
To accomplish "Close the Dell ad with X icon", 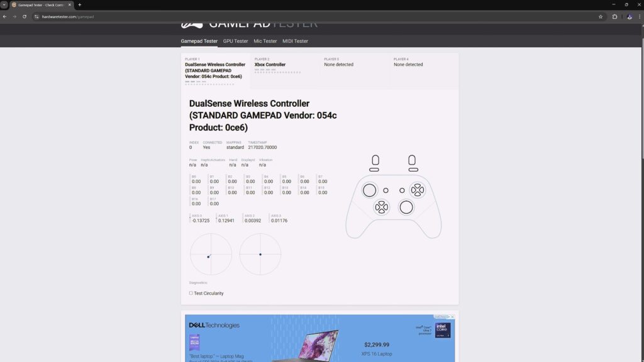I will 453,317.
